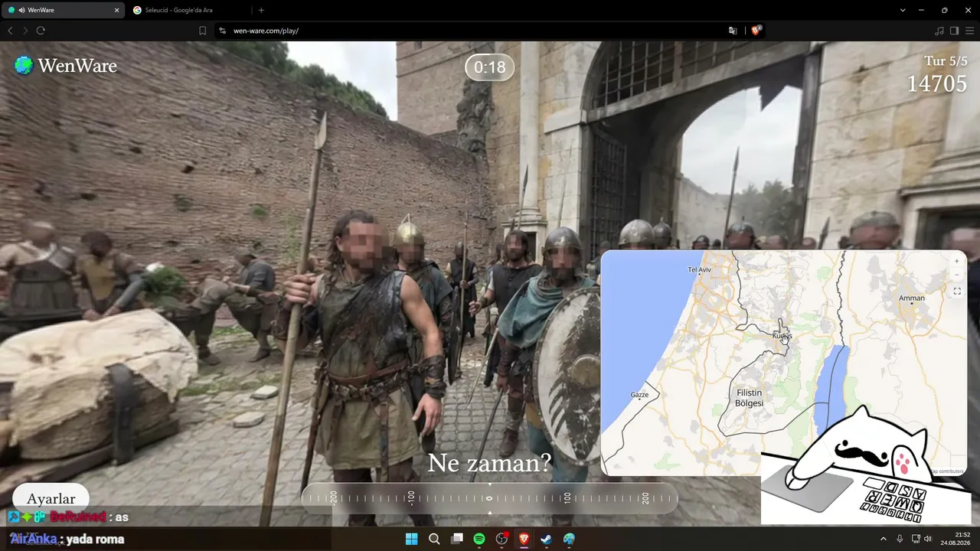The height and width of the screenshot is (551, 980).
Task: Open a new browser tab
Action: click(x=261, y=10)
